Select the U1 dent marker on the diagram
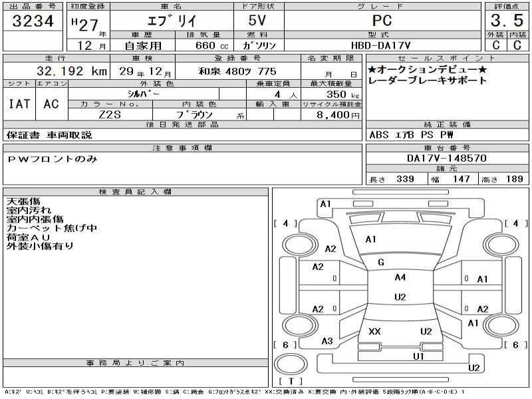532x399 pixels. coord(418,356)
